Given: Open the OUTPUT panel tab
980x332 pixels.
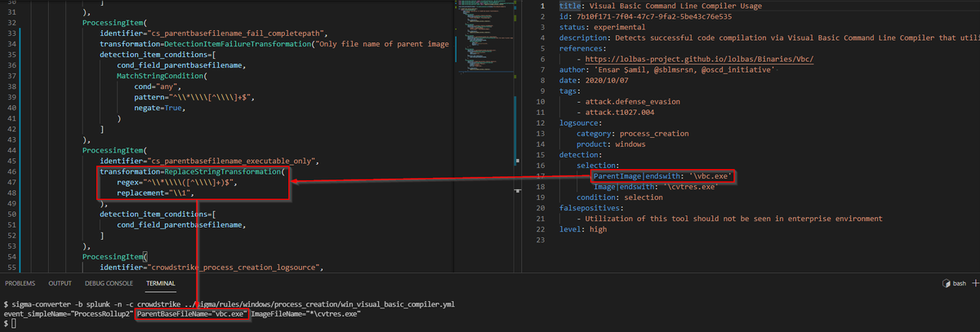Looking at the screenshot, I should (60, 283).
